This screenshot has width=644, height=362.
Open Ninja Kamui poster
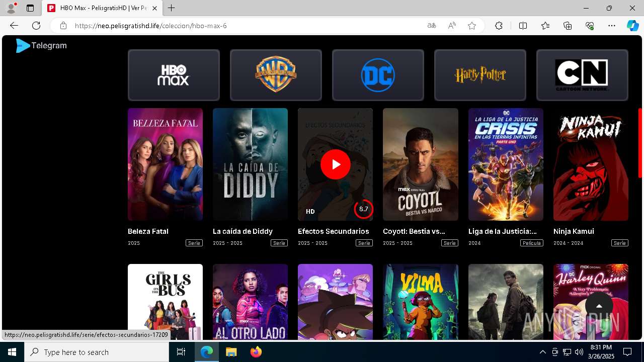tap(591, 164)
